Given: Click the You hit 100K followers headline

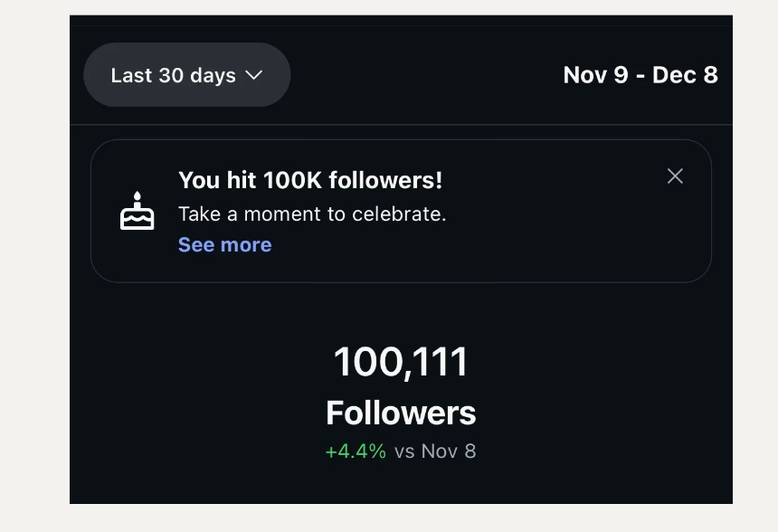Looking at the screenshot, I should click(x=310, y=180).
